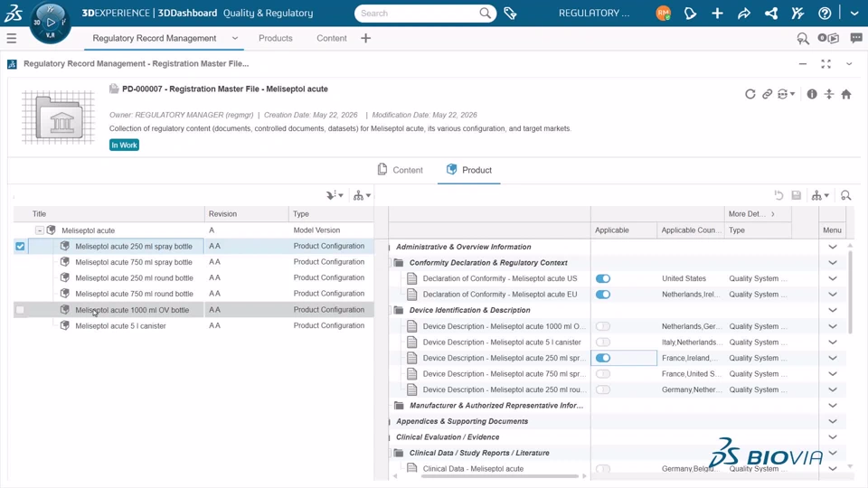868x488 pixels.
Task: Click the undo icon in right panel
Action: click(778, 195)
